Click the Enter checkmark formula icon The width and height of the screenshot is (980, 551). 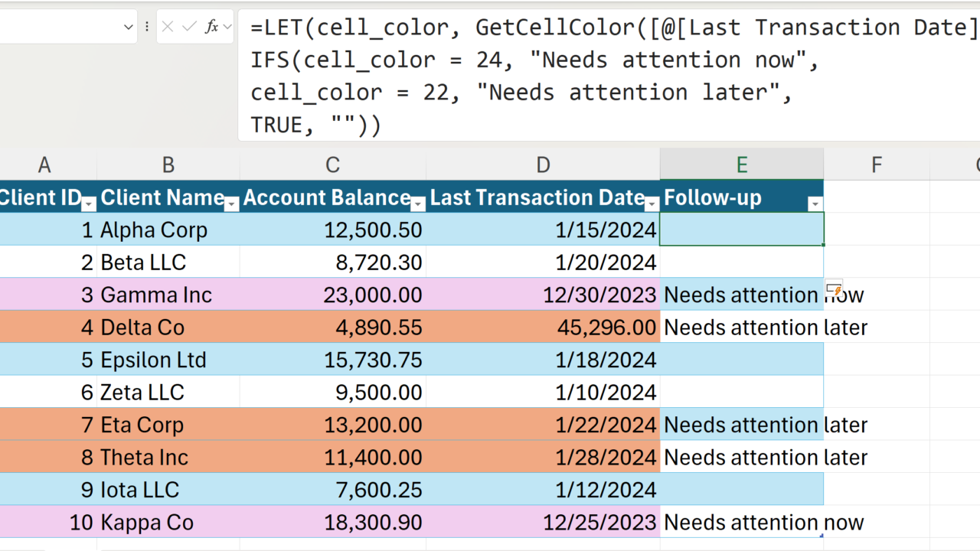188,27
